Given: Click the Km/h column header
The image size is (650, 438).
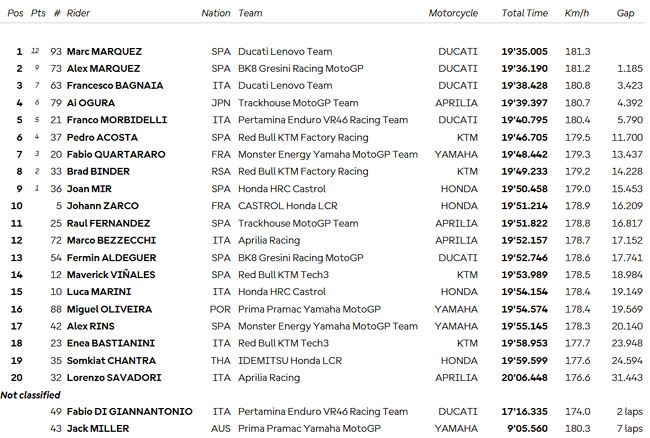Looking at the screenshot, I should (577, 13).
